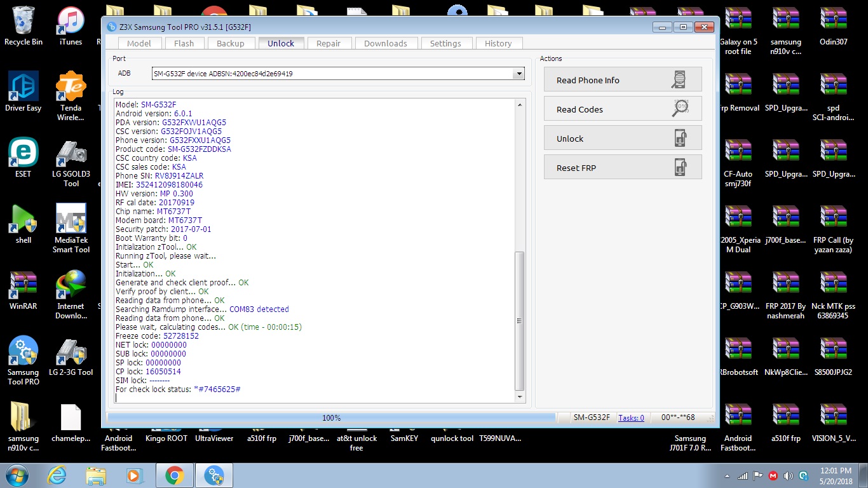Click the Windows Start button
The image size is (868, 488).
click(17, 475)
